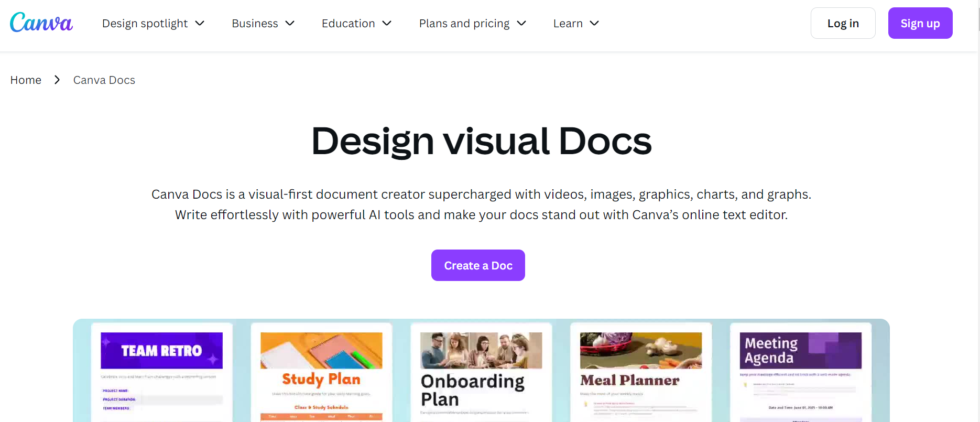Click the Design visual Docs heading
This screenshot has width=980, height=422.
pyautogui.click(x=481, y=141)
